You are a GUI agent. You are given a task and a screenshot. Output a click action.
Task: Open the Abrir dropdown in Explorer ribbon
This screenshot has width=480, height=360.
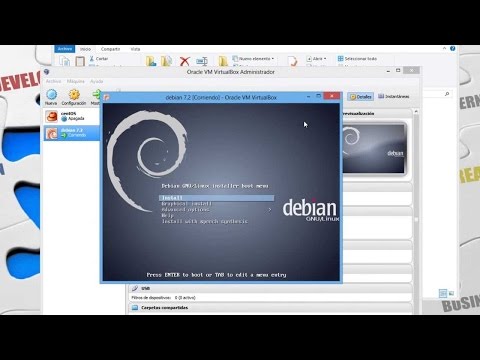point(316,59)
